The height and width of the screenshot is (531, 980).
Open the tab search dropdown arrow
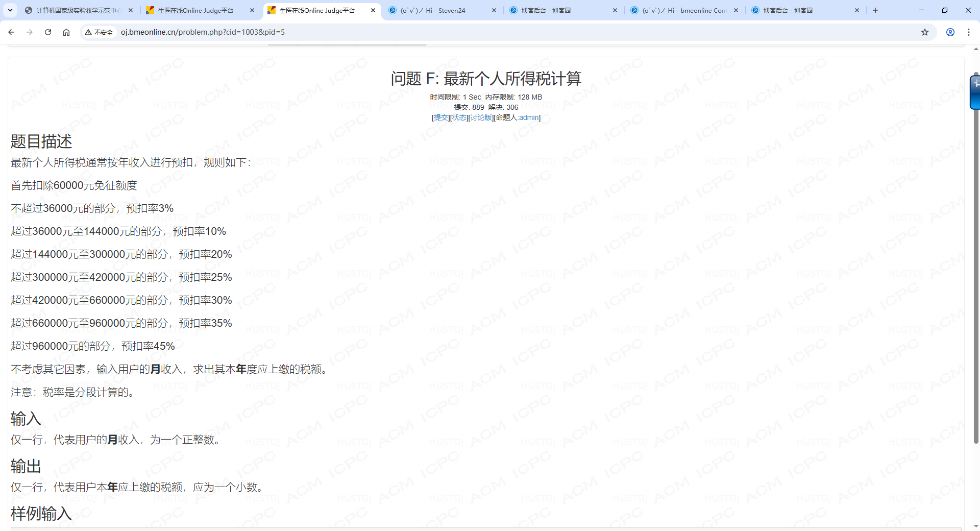[x=10, y=10]
